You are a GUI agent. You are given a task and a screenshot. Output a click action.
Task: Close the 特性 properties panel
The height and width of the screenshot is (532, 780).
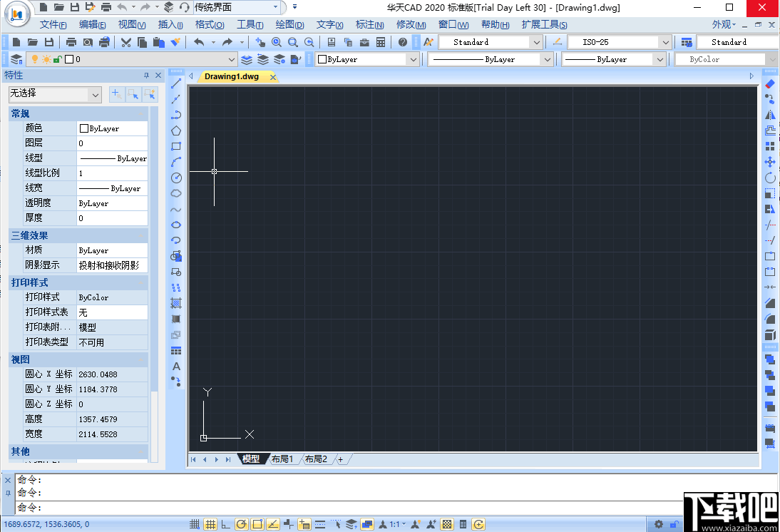point(158,75)
